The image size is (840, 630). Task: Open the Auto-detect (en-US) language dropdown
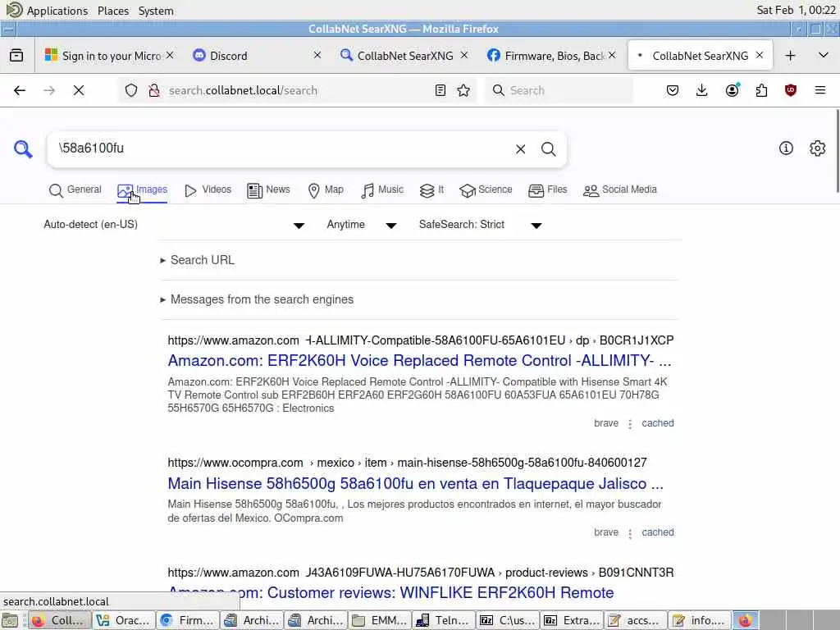click(174, 225)
